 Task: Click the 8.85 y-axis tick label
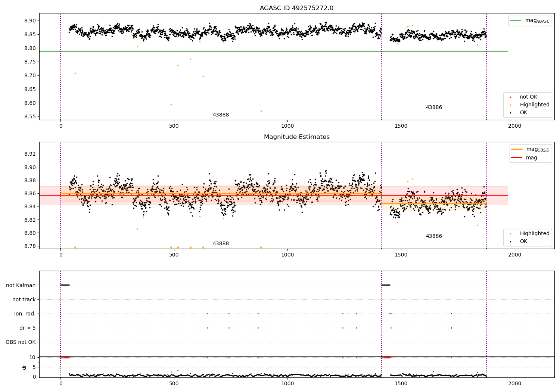click(29, 34)
